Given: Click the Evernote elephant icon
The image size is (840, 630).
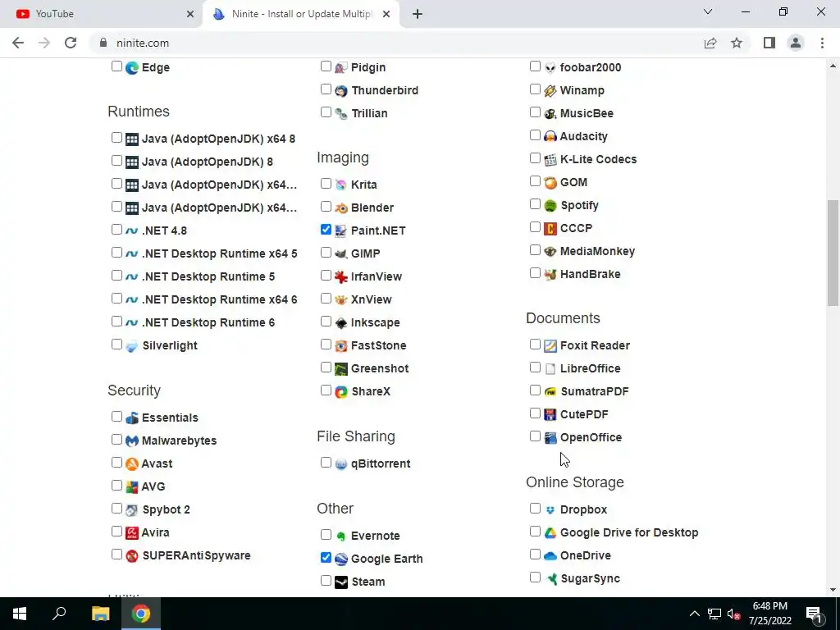Looking at the screenshot, I should 340,536.
